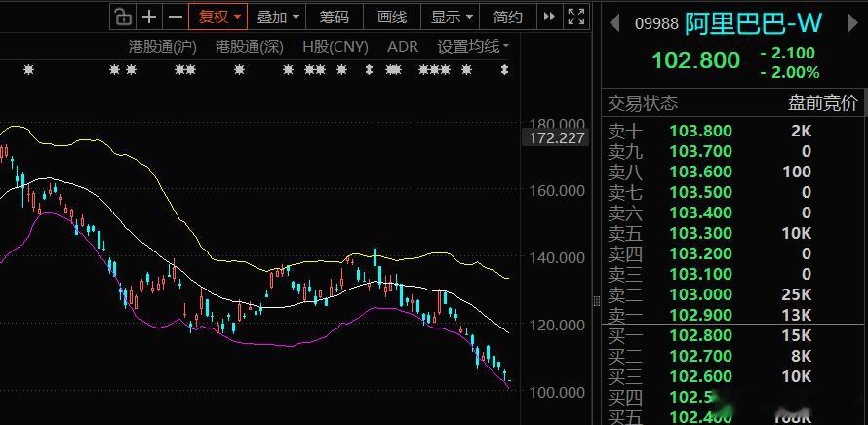Click the 172.227 price axis label
This screenshot has width=868, height=425.
point(556,137)
